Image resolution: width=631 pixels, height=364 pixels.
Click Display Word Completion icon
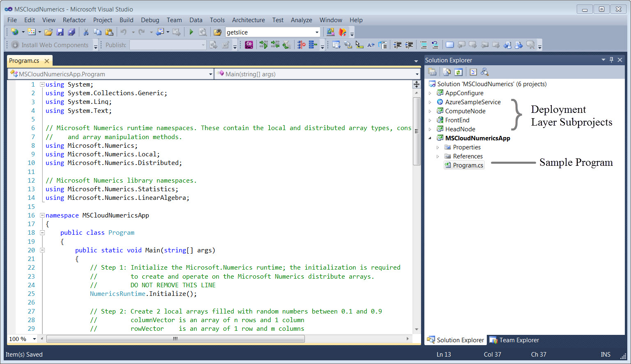(x=371, y=45)
